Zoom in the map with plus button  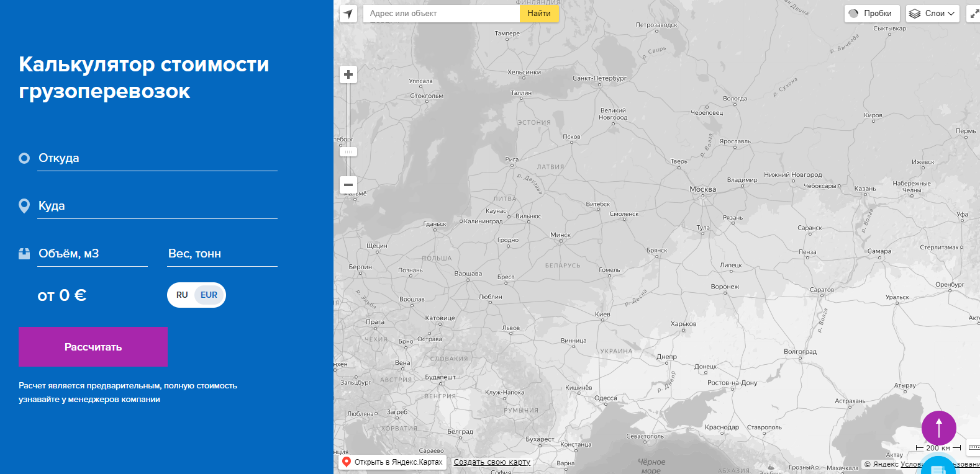pos(348,75)
